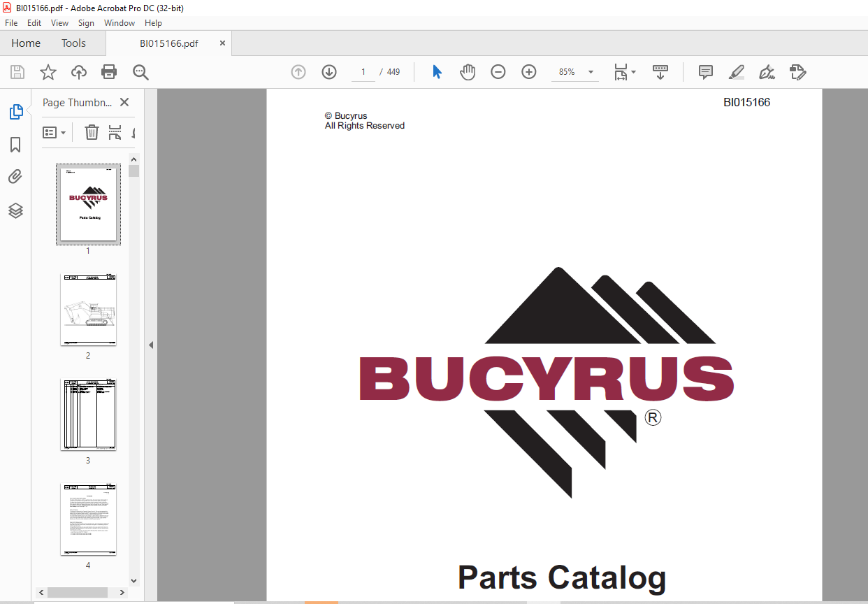Close the Page Thumbnails panel
868x604 pixels.
124,102
